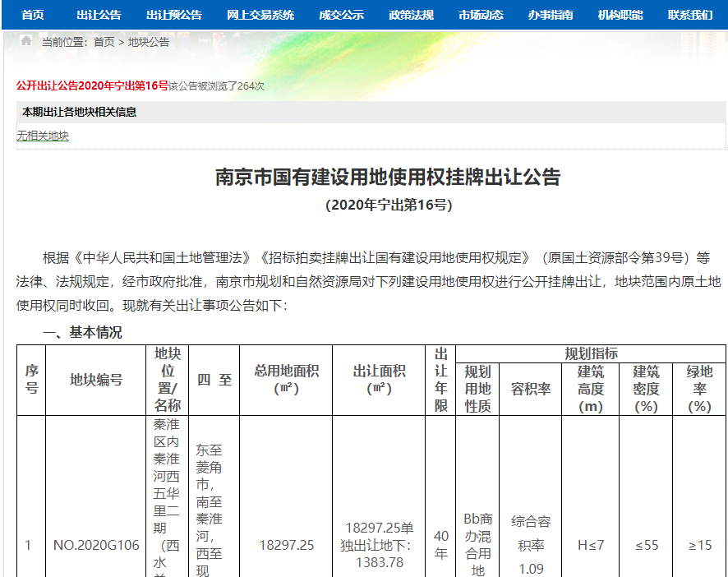This screenshot has height=577, width=728.
Task: Select the NO.2020G106 parcel number cell
Action: [96, 545]
